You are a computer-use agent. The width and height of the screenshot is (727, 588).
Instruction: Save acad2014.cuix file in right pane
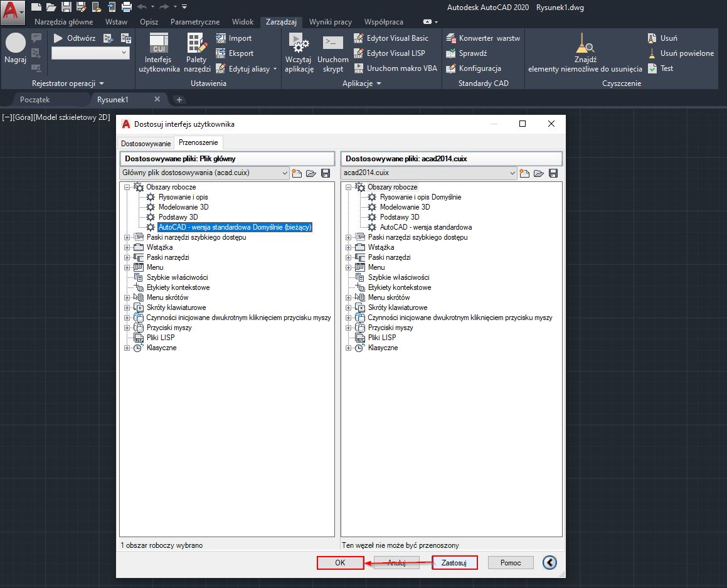pyautogui.click(x=553, y=173)
